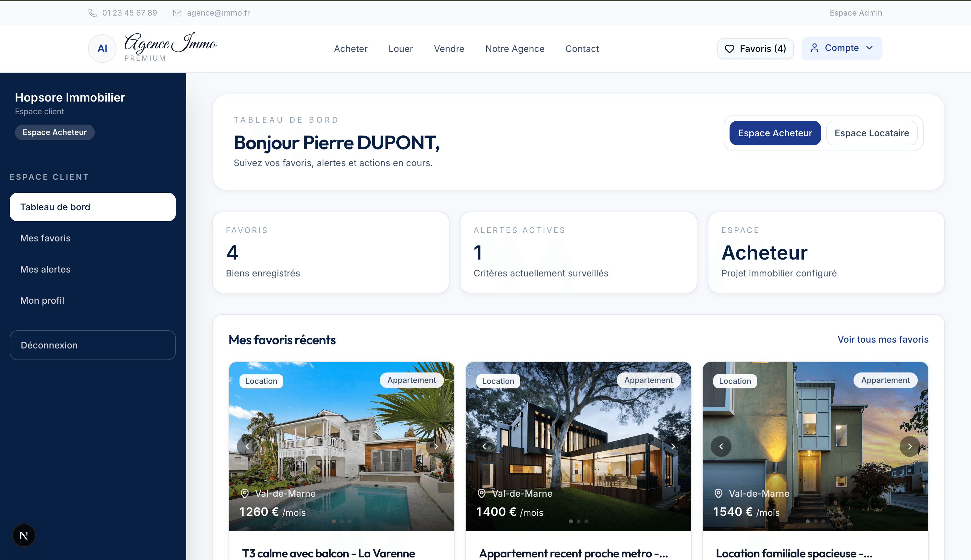Advance the T3 La Varenne photo carousel

[436, 446]
